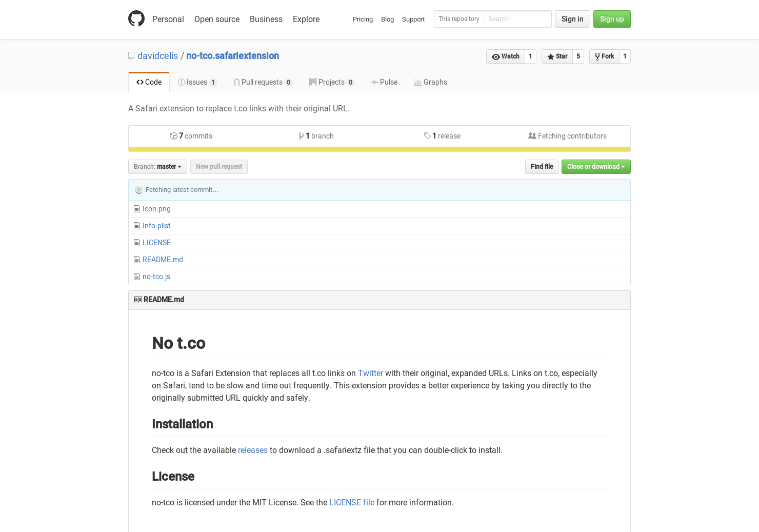Screen dimensions: 759x532
Task: Click the file icon next to Info.plist
Action: (137, 226)
